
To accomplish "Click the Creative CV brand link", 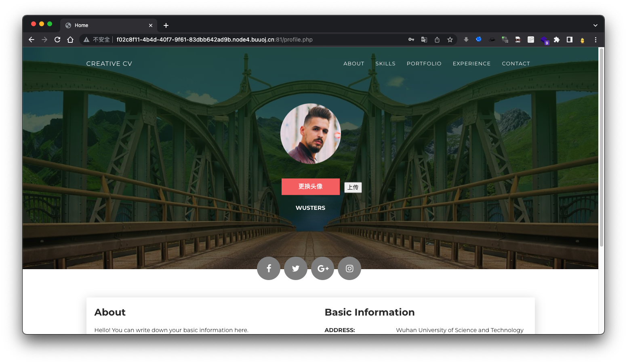I will click(x=109, y=64).
